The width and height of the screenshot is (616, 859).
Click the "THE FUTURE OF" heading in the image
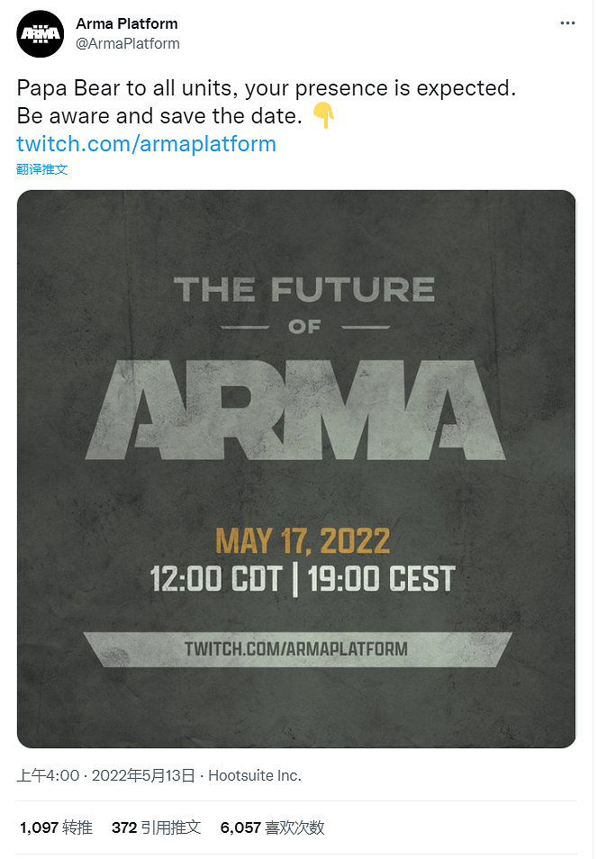pyautogui.click(x=304, y=302)
